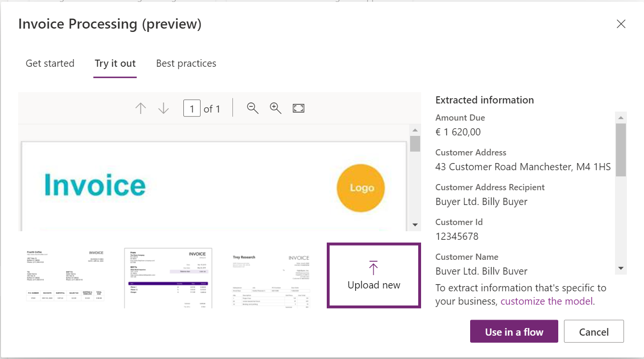644x359 pixels.
Task: Follow the customize the model link
Action: tap(546, 301)
